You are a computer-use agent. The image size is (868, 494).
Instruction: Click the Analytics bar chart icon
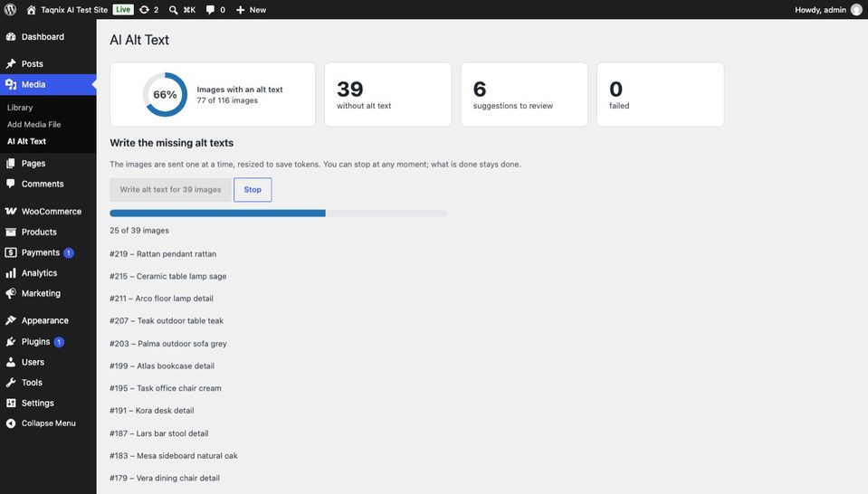(11, 272)
